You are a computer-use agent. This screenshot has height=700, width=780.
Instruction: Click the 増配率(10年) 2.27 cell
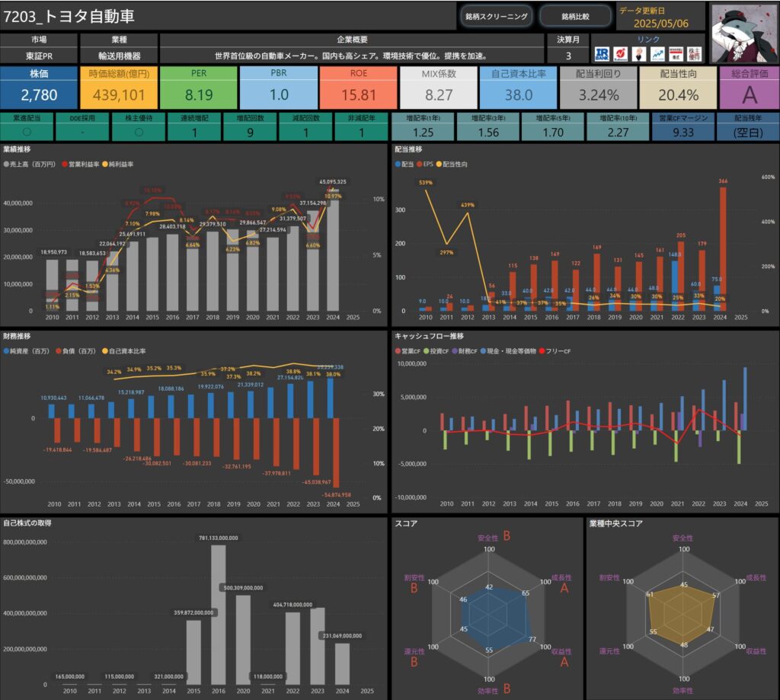click(618, 127)
